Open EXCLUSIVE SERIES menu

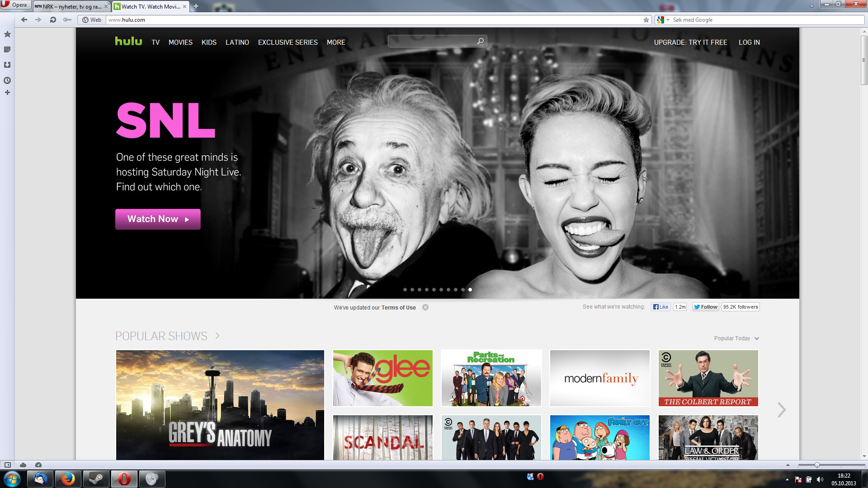pos(288,42)
